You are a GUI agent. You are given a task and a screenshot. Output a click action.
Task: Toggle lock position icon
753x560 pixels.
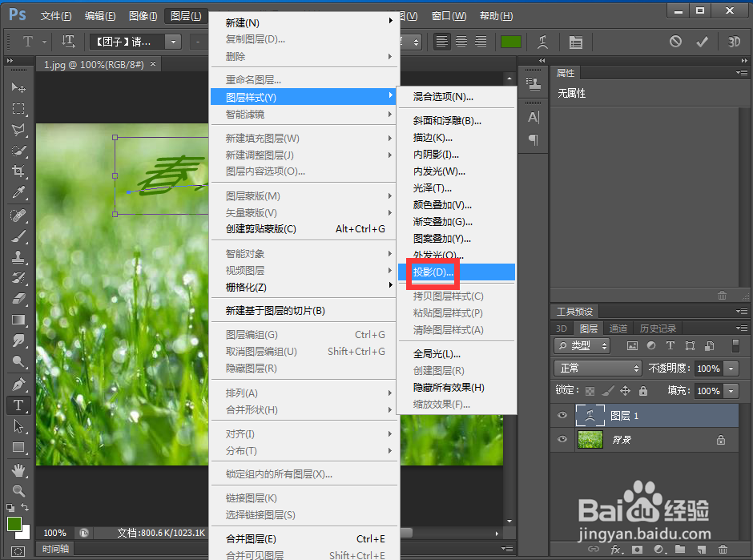(x=625, y=391)
